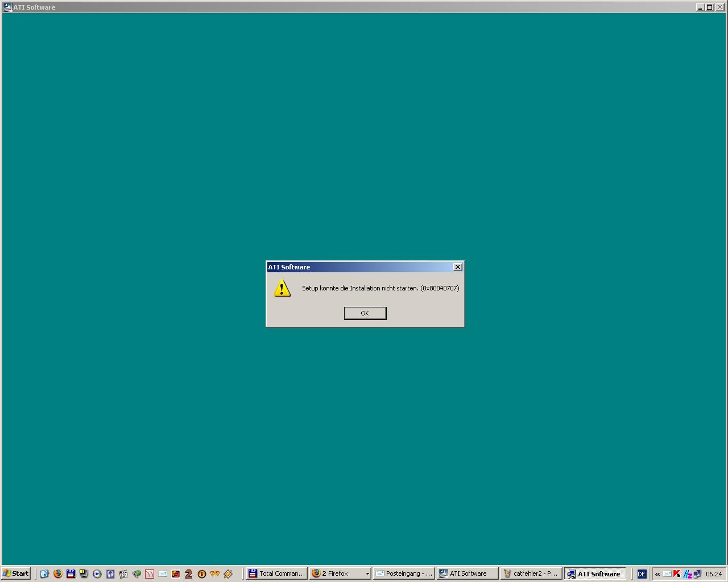Launch Firefox from the Quick Launch bar
The height and width of the screenshot is (582, 728).
tap(57, 574)
